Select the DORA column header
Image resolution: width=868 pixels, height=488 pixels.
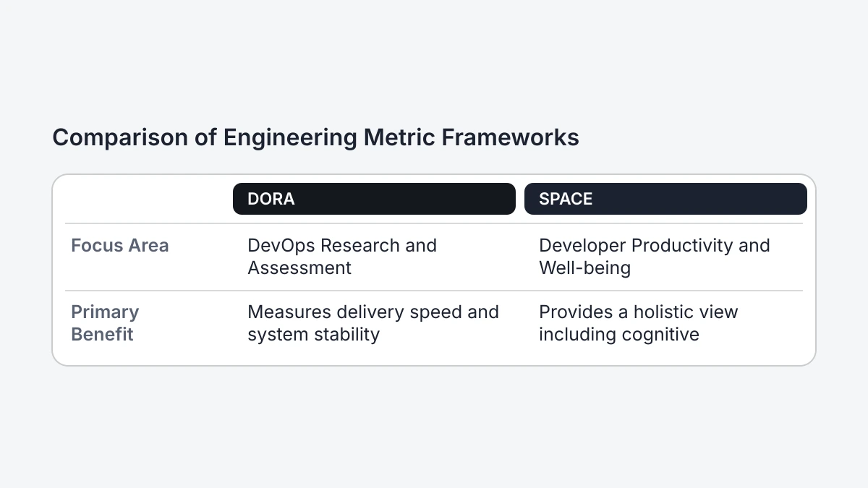[x=374, y=199]
